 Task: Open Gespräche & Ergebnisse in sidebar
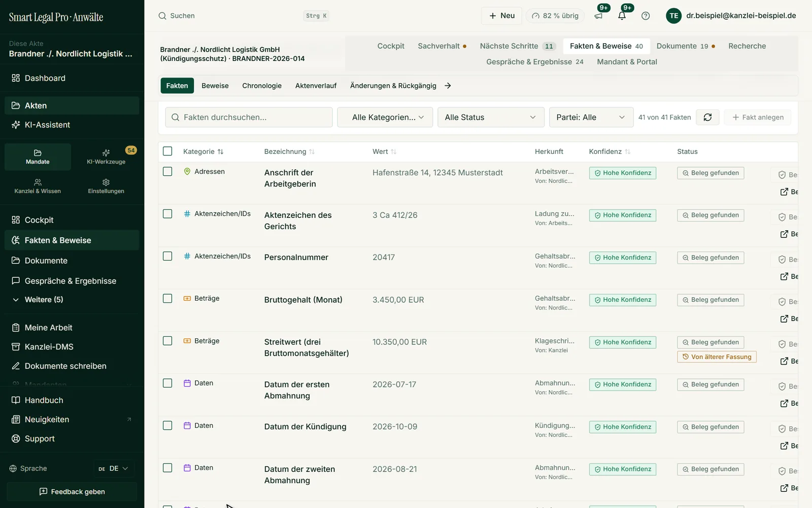click(x=72, y=281)
